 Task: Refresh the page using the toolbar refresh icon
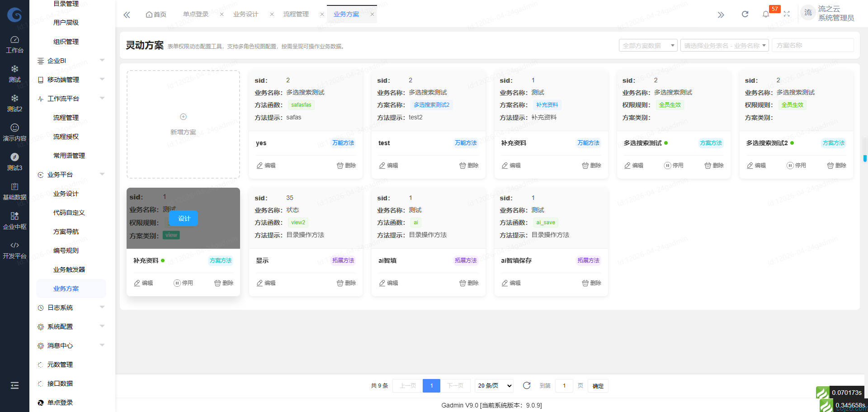745,14
